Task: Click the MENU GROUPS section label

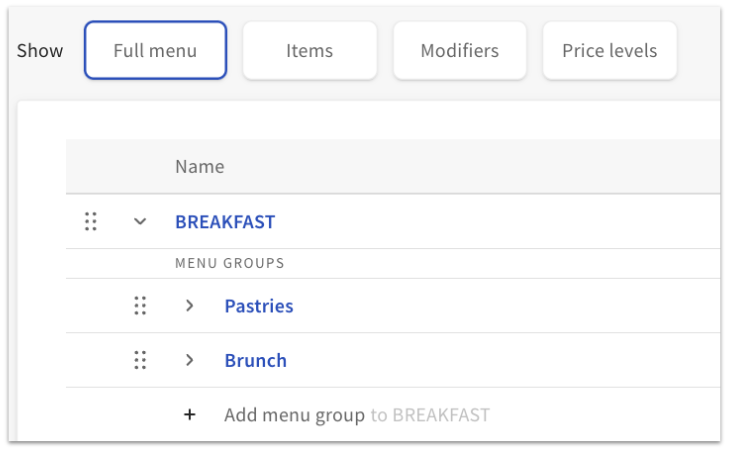Action: click(x=229, y=264)
